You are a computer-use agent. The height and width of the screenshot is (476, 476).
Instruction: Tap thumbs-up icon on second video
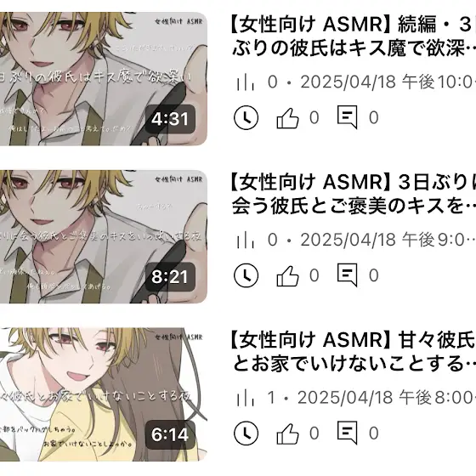[x=287, y=275]
